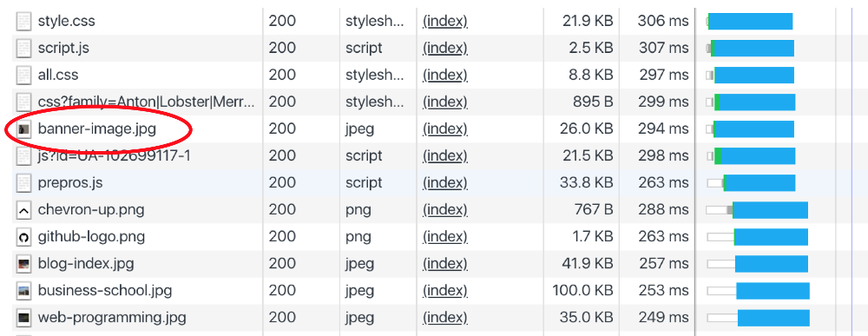
Task: Open the (index) initiator for banner-image.jpg
Action: click(445, 129)
